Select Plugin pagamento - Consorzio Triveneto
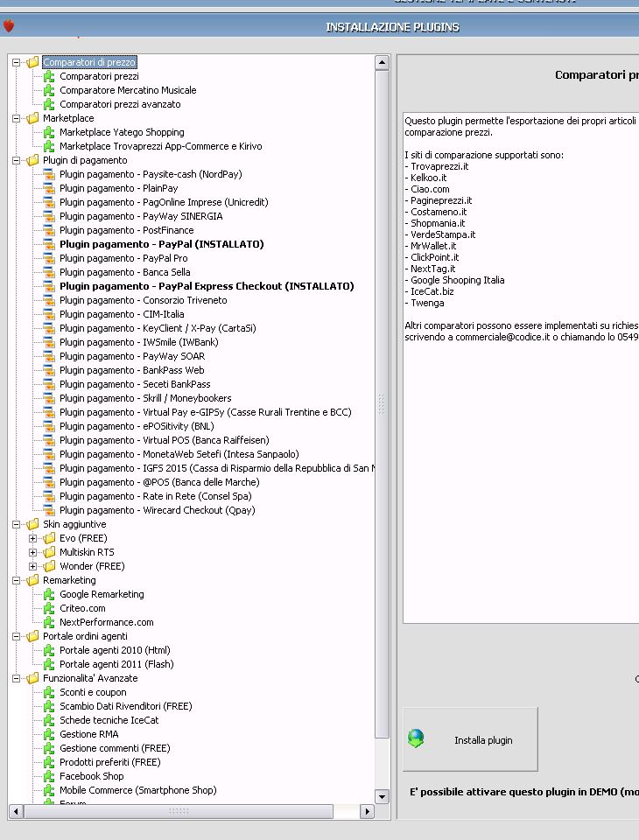 coord(144,300)
